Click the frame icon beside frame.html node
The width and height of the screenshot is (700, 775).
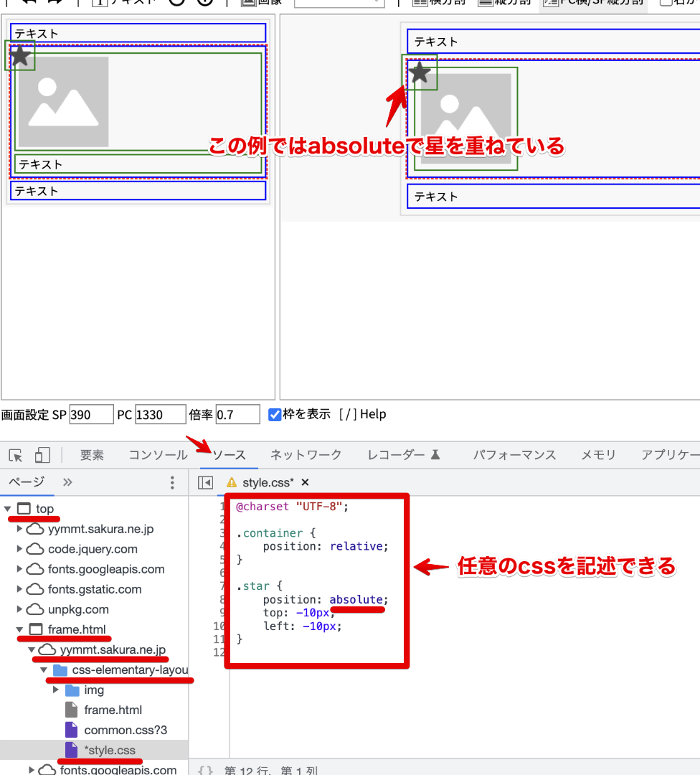36,629
